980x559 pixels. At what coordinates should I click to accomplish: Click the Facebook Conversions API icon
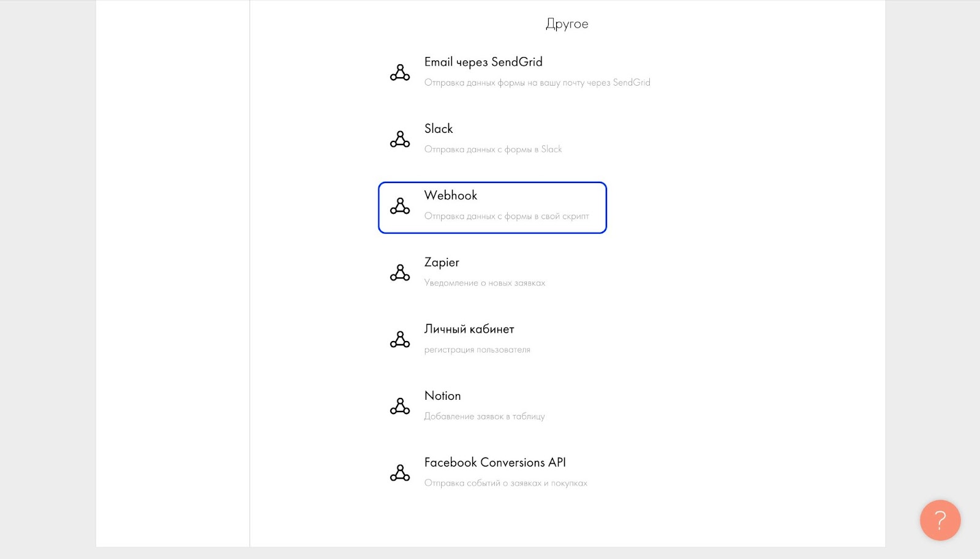tap(400, 473)
